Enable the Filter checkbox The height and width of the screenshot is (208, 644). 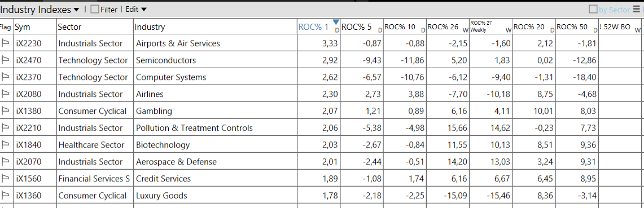coord(95,10)
